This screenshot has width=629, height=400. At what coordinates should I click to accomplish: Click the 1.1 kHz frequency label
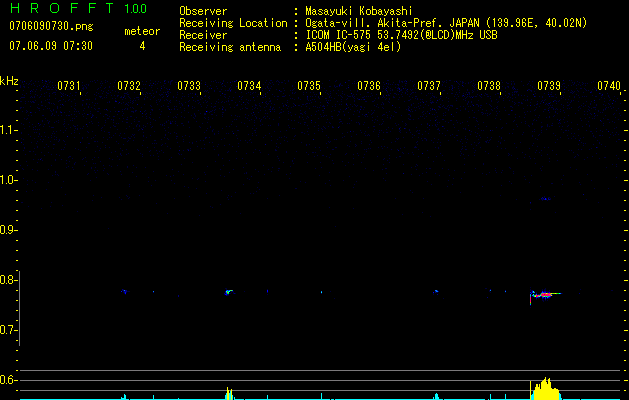point(7,130)
